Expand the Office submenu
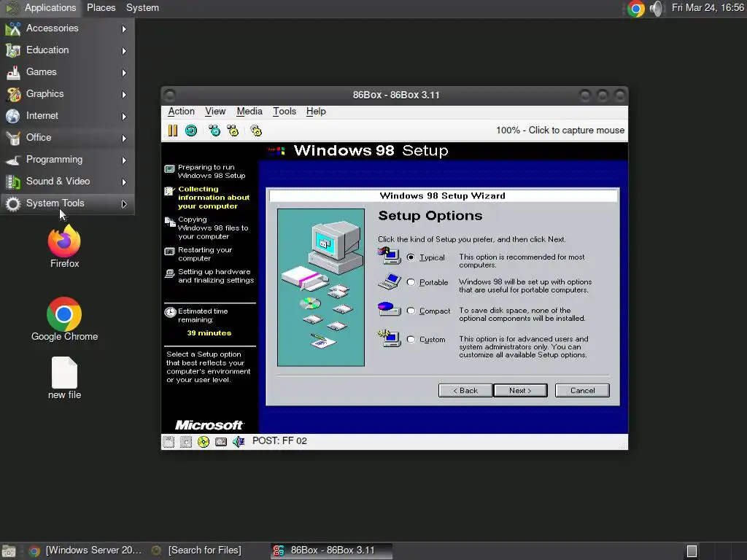 point(67,138)
